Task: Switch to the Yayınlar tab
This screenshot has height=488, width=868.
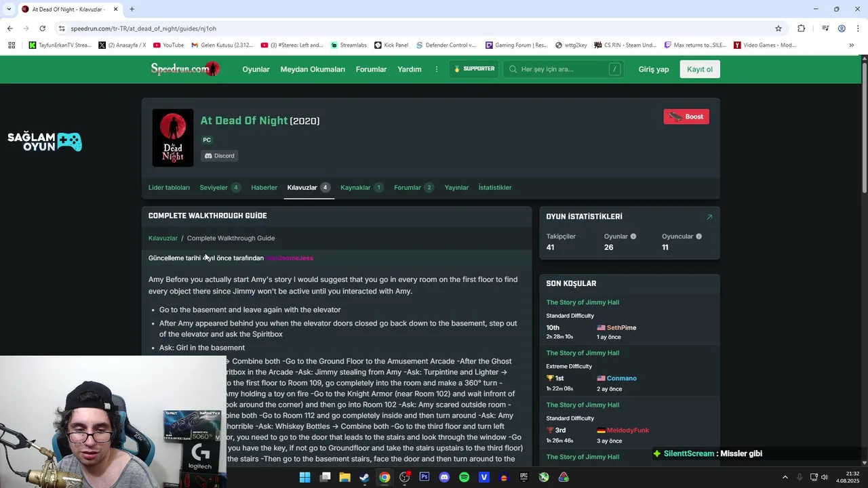Action: pyautogui.click(x=456, y=188)
